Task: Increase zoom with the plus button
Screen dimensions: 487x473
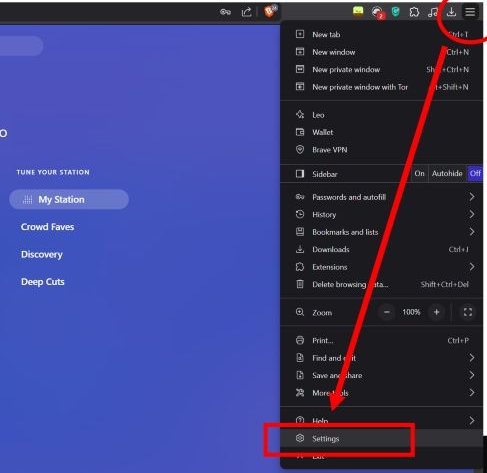Action: tap(436, 312)
